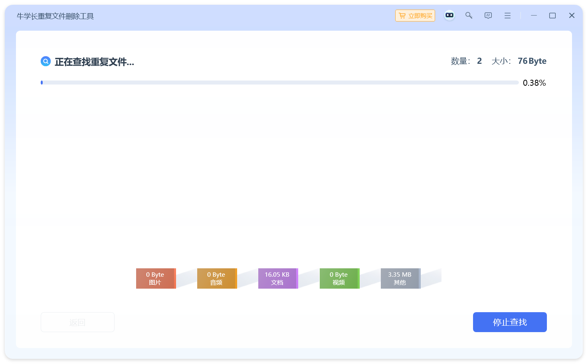This screenshot has height=364, width=588.
Task: Click the 76 Byte size value
Action: click(x=532, y=61)
